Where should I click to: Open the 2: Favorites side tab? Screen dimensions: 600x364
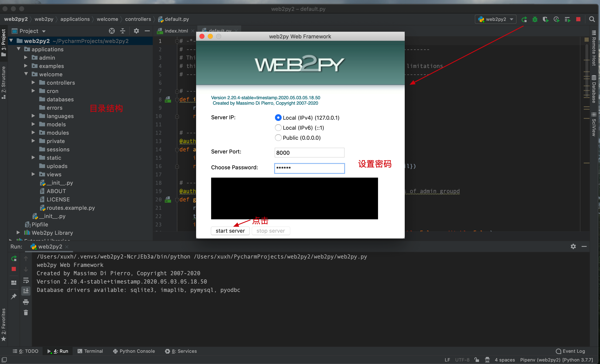pos(3,325)
